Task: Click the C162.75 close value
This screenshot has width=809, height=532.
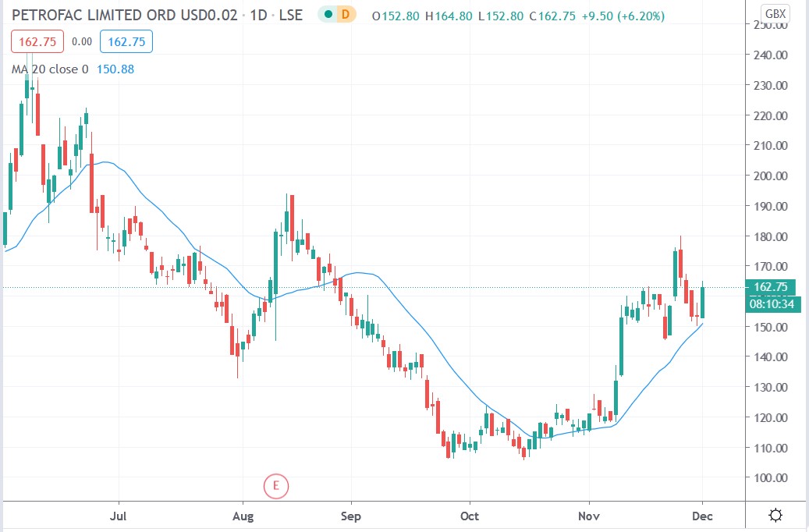Action: tap(552, 16)
